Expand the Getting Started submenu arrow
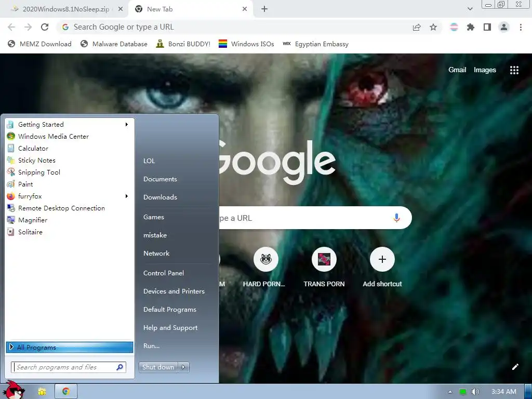Screen dimensions: 532x399 [x=127, y=125]
